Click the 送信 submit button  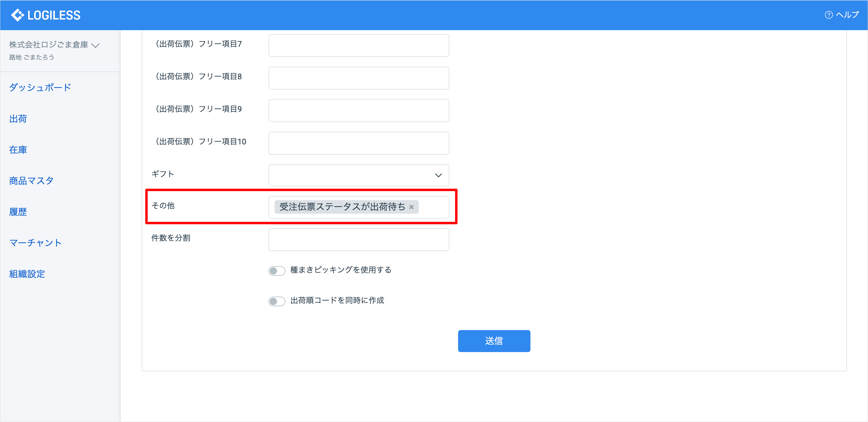494,341
